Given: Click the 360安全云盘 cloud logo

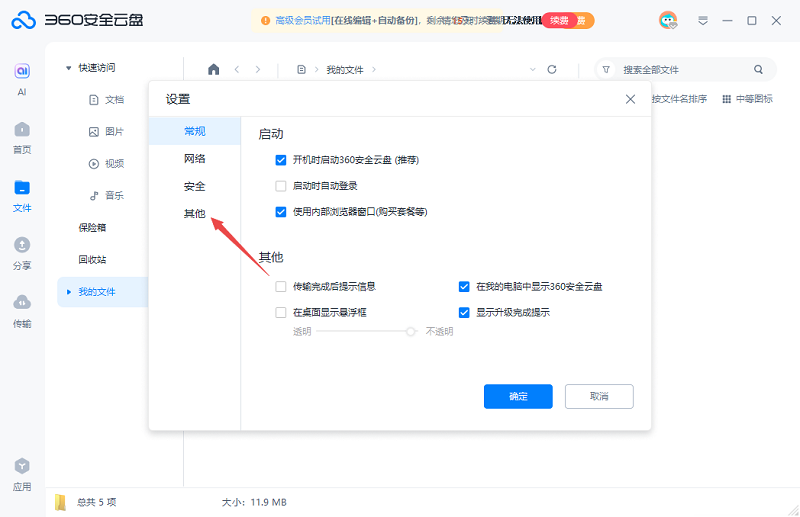Looking at the screenshot, I should pyautogui.click(x=23, y=20).
